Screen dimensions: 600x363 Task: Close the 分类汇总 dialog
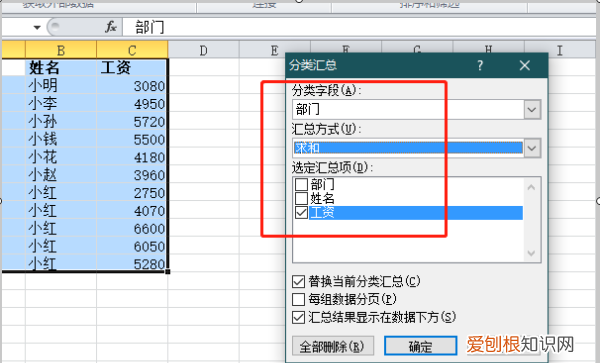525,65
